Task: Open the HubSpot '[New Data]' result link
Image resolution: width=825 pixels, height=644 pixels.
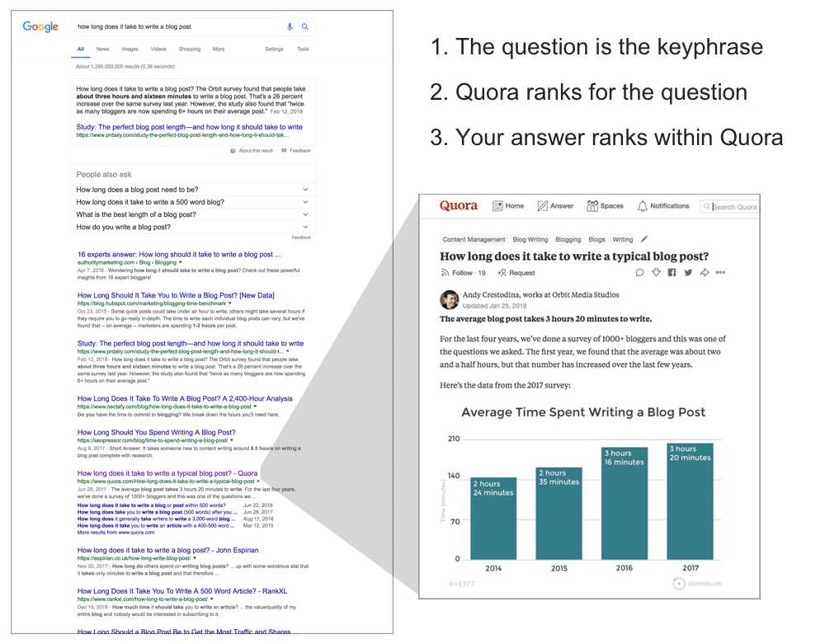Action: (x=176, y=295)
